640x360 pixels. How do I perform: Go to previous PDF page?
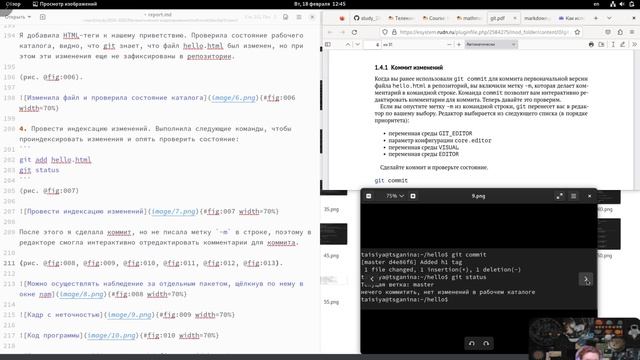(x=348, y=44)
